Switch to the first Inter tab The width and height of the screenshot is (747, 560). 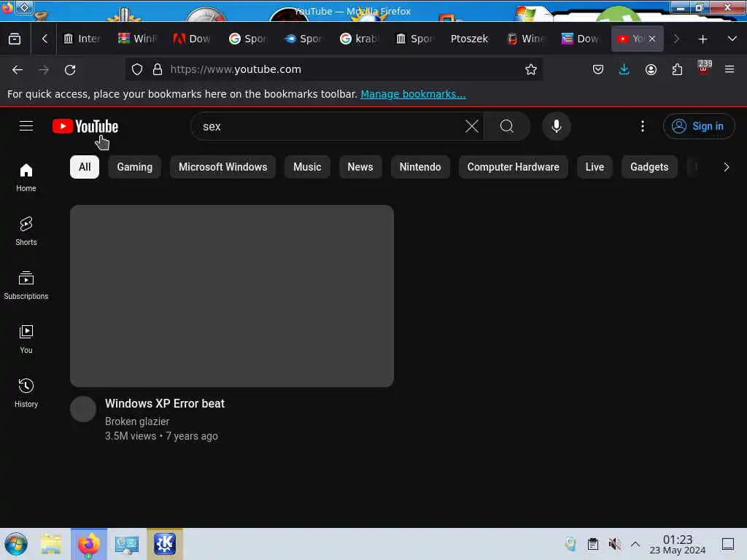[x=82, y=39]
